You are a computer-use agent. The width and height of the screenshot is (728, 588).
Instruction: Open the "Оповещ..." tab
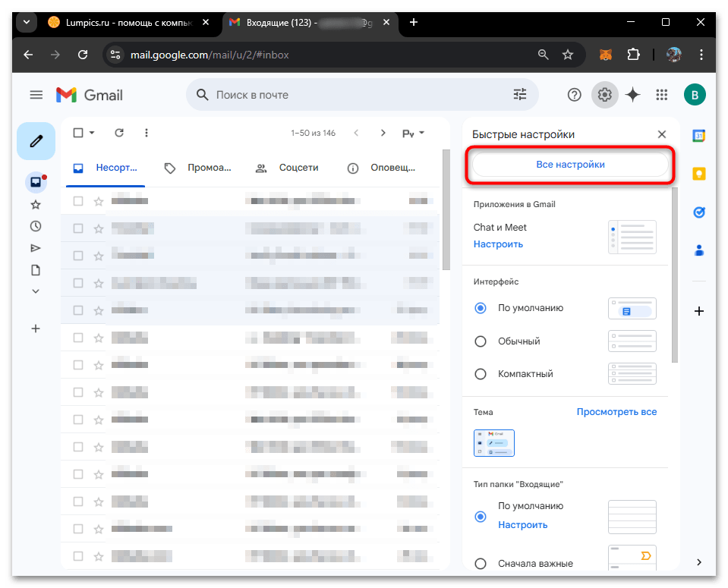pyautogui.click(x=382, y=168)
